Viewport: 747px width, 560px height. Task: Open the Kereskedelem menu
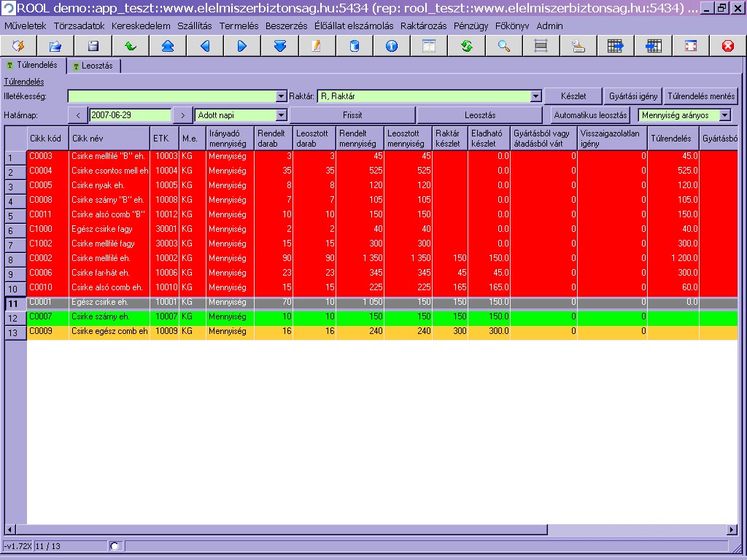click(141, 26)
